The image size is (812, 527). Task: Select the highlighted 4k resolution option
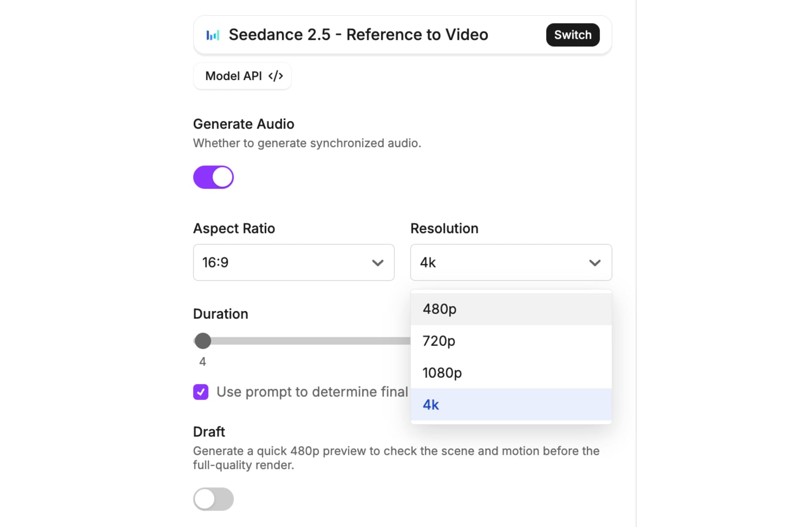(511, 404)
